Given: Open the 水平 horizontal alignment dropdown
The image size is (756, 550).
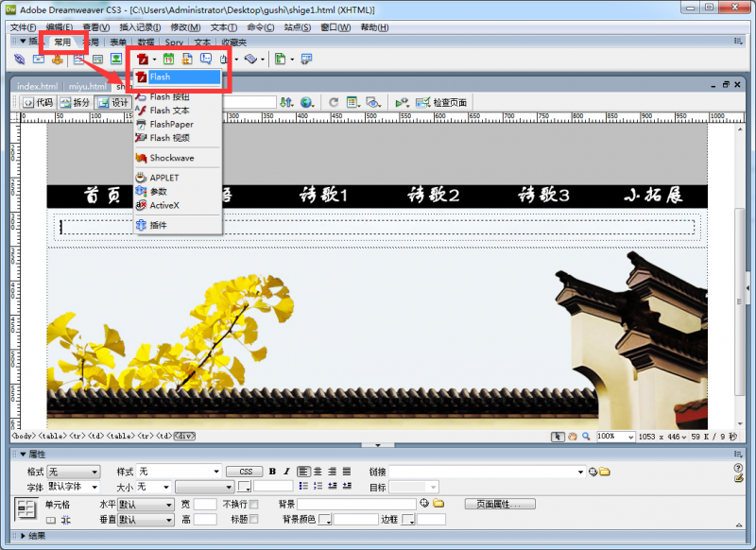Looking at the screenshot, I should pos(146,505).
